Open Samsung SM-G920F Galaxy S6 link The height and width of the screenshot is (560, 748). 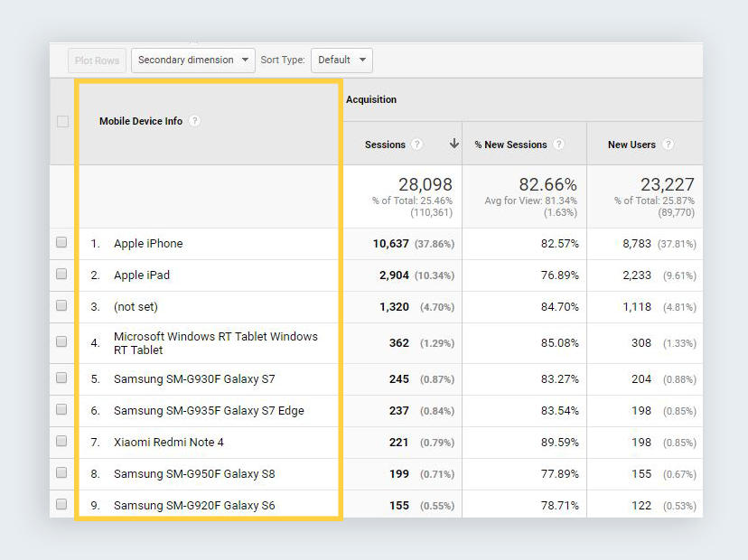pos(194,505)
